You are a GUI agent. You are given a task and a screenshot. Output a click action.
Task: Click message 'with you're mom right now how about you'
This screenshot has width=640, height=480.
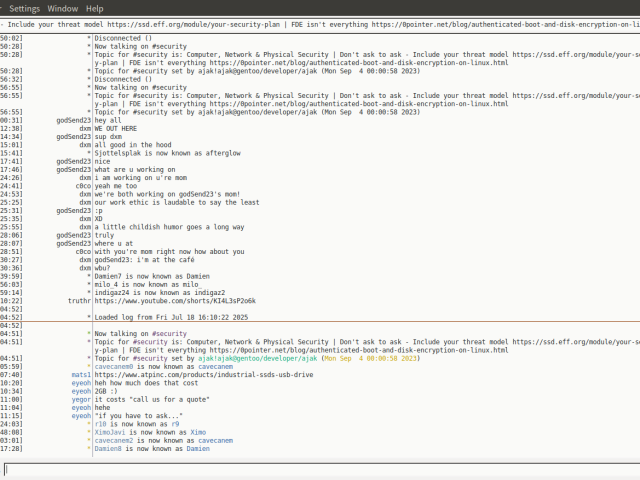(169, 251)
